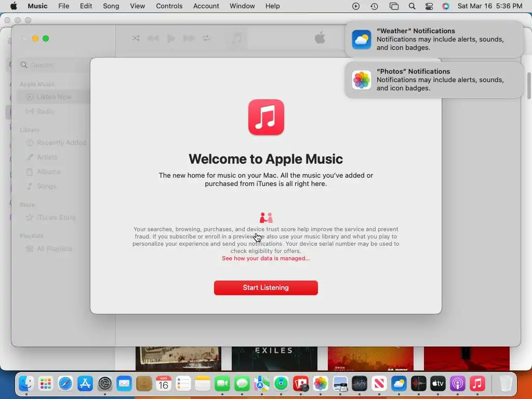The width and height of the screenshot is (532, 399).
Task: Click the Start Listening button
Action: (265, 288)
